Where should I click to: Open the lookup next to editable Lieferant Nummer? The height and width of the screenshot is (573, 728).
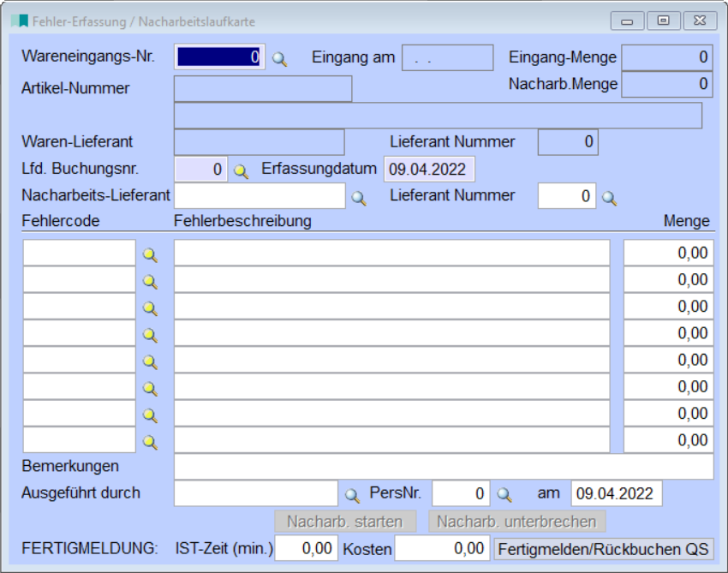pyautogui.click(x=609, y=198)
